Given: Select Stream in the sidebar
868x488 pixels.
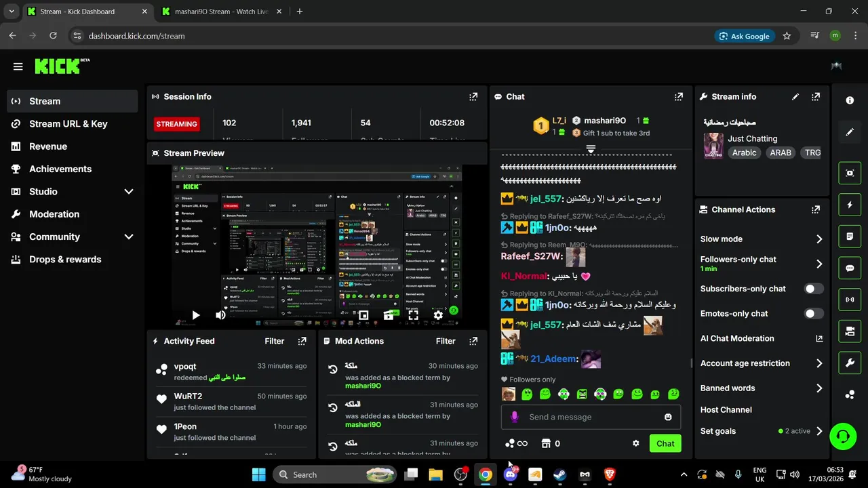Looking at the screenshot, I should click(73, 101).
